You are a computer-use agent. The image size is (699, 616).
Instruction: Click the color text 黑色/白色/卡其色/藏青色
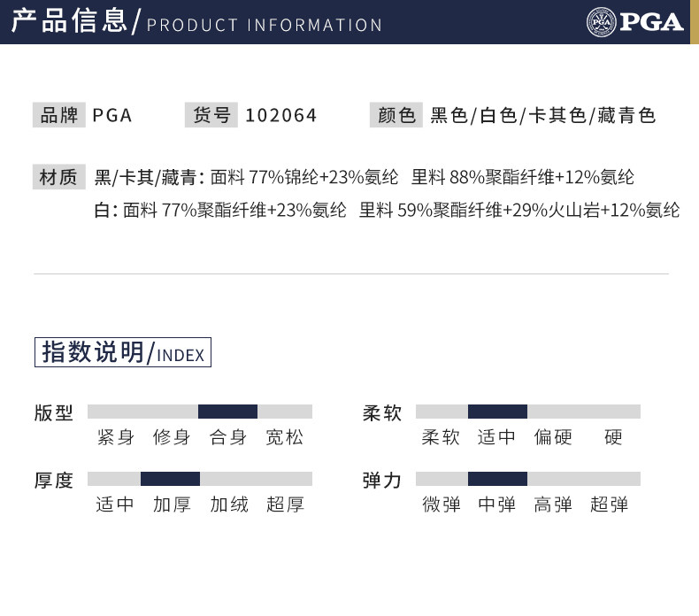[543, 116]
